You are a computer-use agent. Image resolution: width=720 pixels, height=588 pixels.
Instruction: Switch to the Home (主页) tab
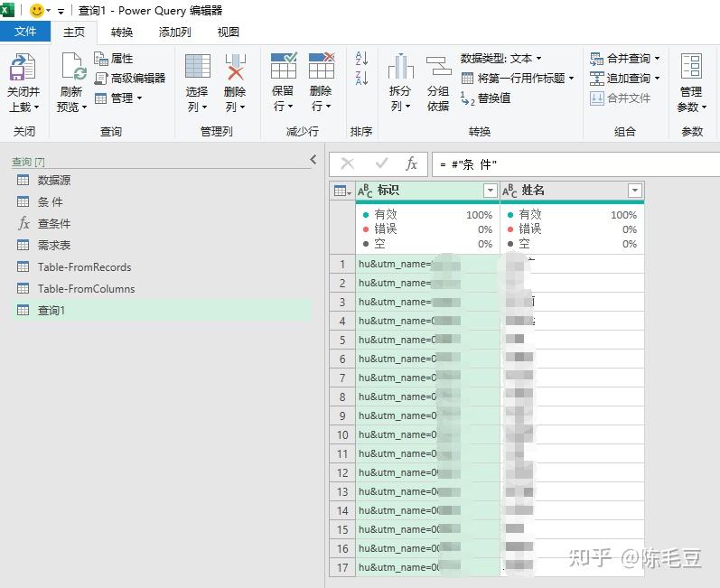(x=74, y=32)
